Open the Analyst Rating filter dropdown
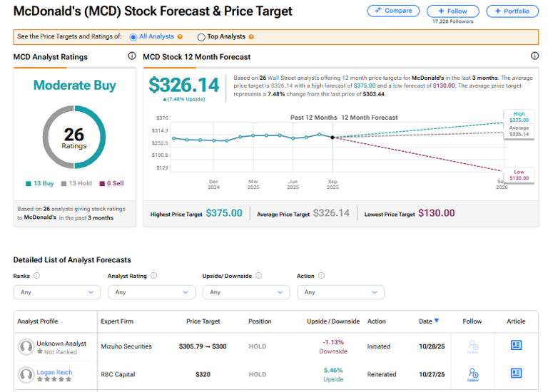This screenshot has height=392, width=548. point(151,292)
